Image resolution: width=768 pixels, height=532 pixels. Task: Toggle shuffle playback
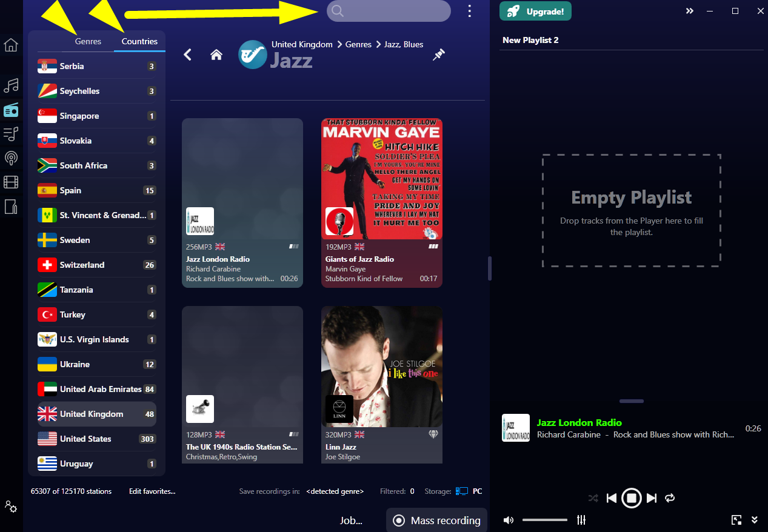[x=593, y=498]
